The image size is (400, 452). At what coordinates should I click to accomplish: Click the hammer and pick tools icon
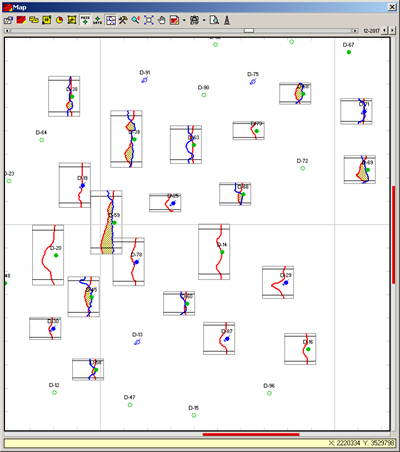tap(123, 20)
